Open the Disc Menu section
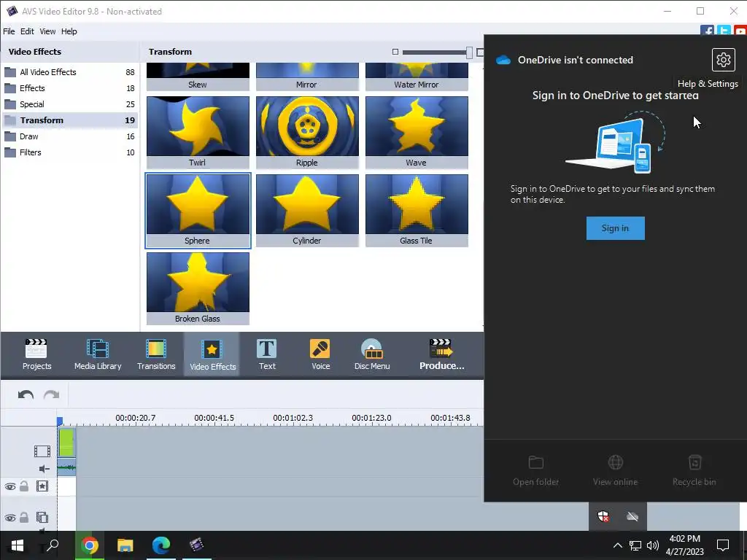747x560 pixels. point(372,355)
